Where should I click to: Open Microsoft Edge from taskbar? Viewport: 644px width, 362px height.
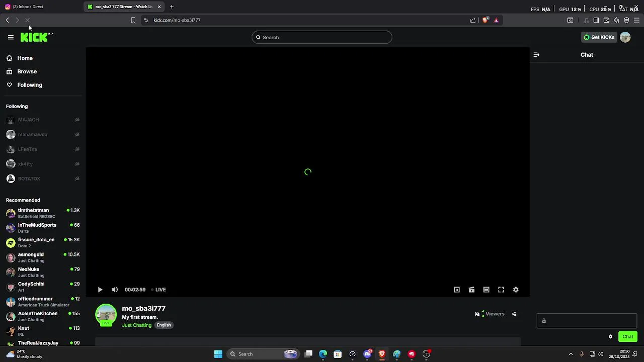click(x=323, y=354)
